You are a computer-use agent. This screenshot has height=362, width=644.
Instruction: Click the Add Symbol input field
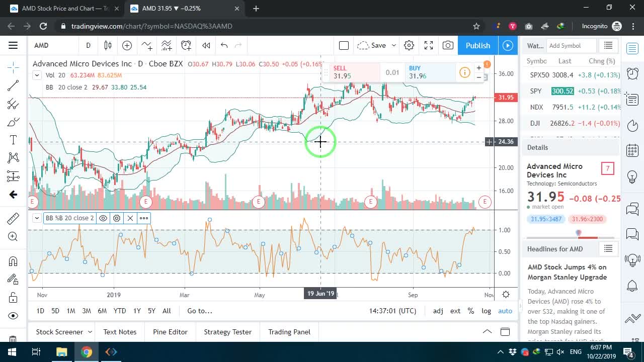pos(571,46)
